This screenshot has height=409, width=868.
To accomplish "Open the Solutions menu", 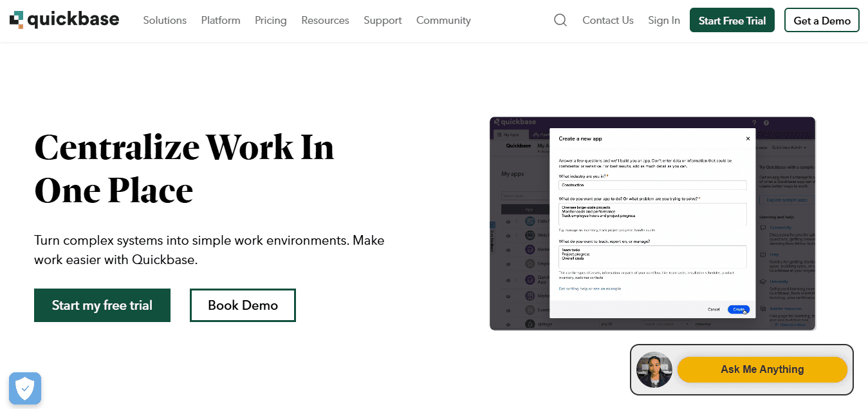I will pos(165,21).
